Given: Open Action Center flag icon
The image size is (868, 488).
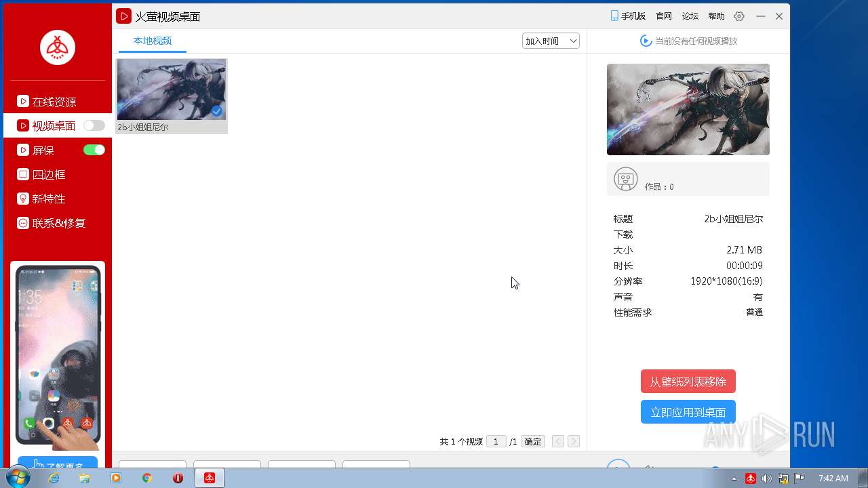Looking at the screenshot, I should (x=800, y=478).
